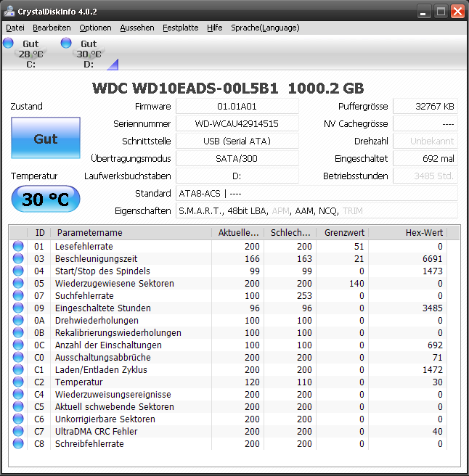Click status orb for Ausschaltungsabbrüche row
The width and height of the screenshot is (469, 476).
click(x=18, y=357)
